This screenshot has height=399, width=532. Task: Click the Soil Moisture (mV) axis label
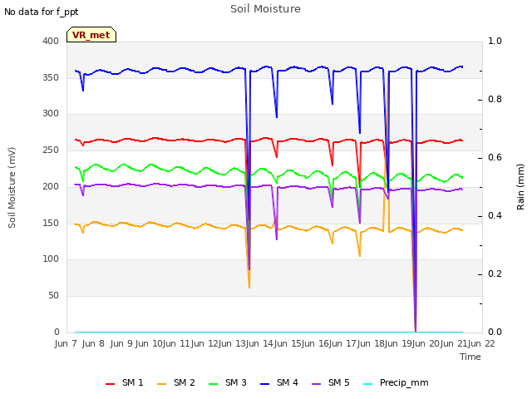pos(12,188)
